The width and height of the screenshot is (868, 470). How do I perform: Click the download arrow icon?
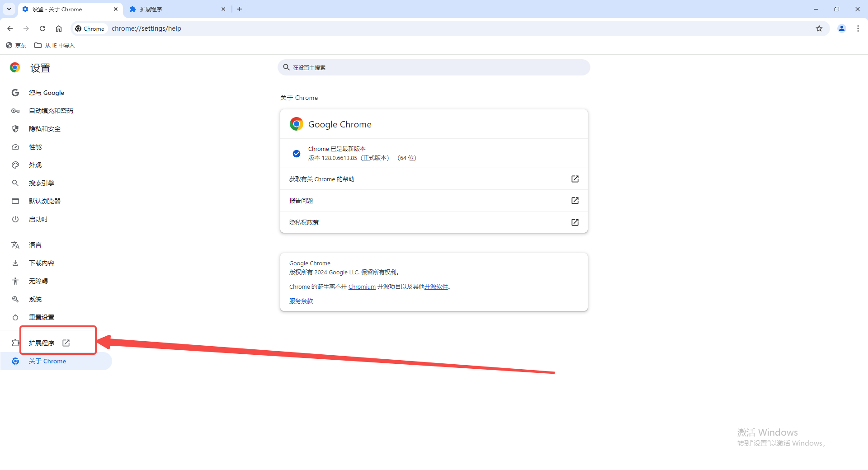[15, 263]
